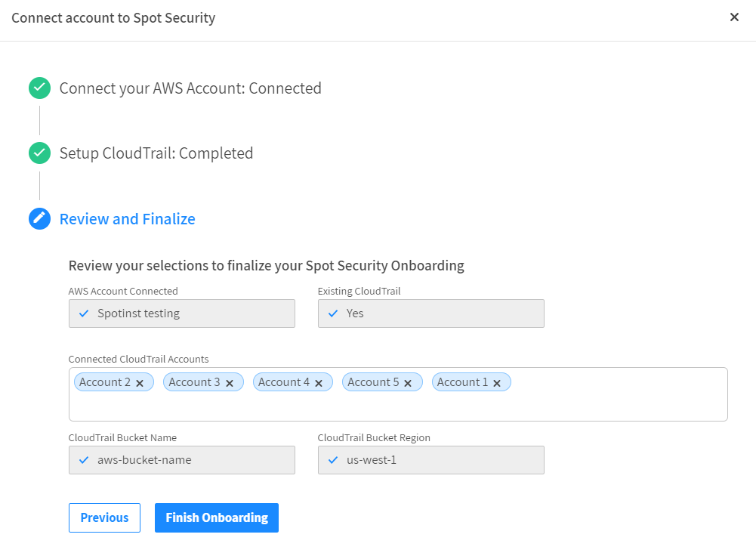Remove Account 1 tag with its x
Viewport: 756px width, 559px height.
497,383
